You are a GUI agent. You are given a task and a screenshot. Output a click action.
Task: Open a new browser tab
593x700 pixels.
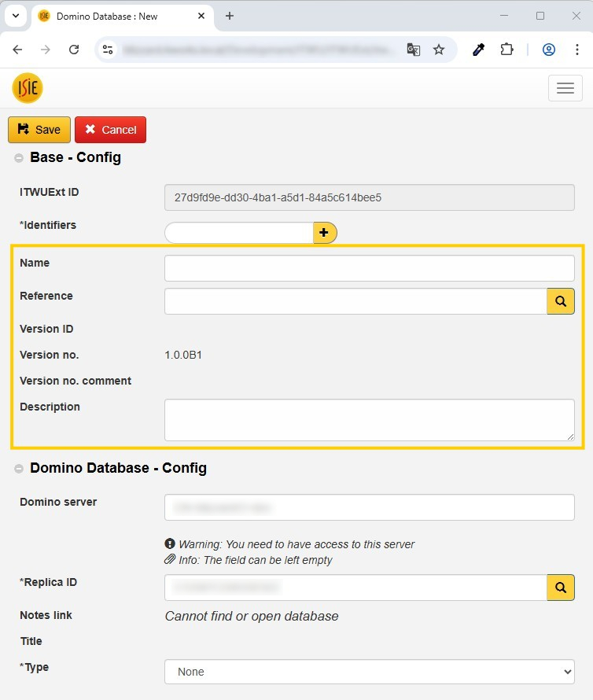(230, 16)
